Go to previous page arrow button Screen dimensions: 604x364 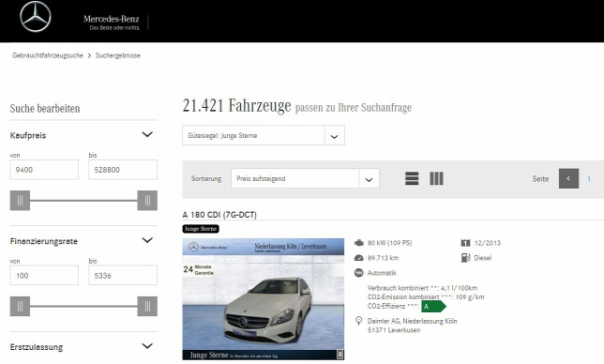(x=568, y=178)
